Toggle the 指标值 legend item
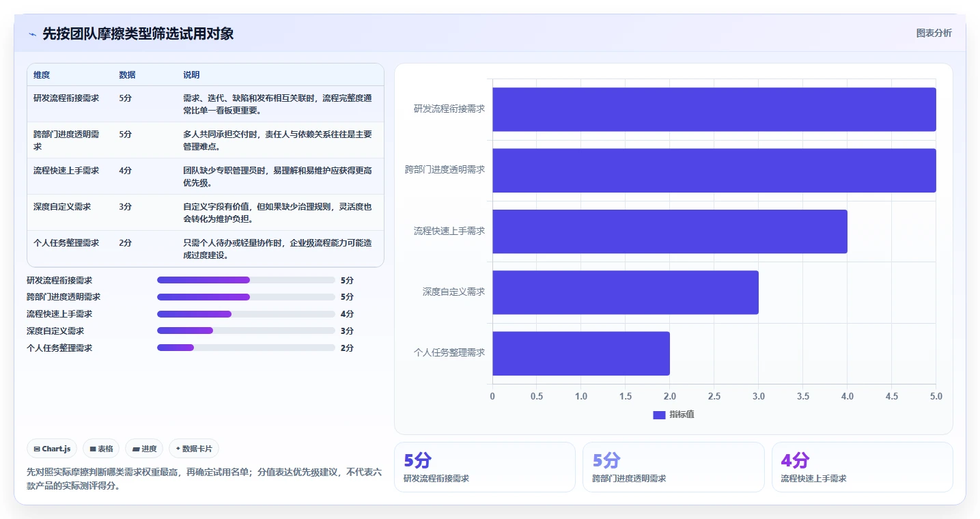Viewport: 980px width, 519px height. 673,415
